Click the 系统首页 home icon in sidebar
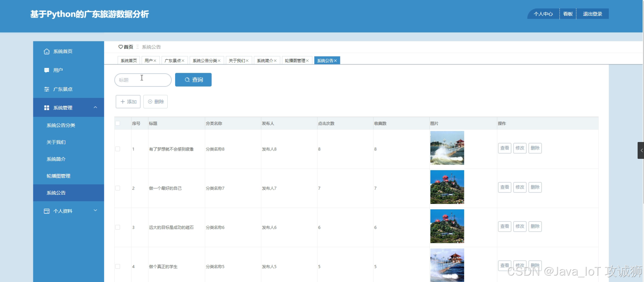This screenshot has width=644, height=282. [x=46, y=51]
